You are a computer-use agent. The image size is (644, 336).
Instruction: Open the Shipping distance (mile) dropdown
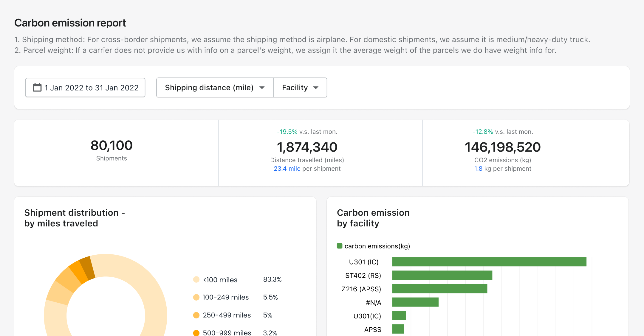[x=215, y=88]
